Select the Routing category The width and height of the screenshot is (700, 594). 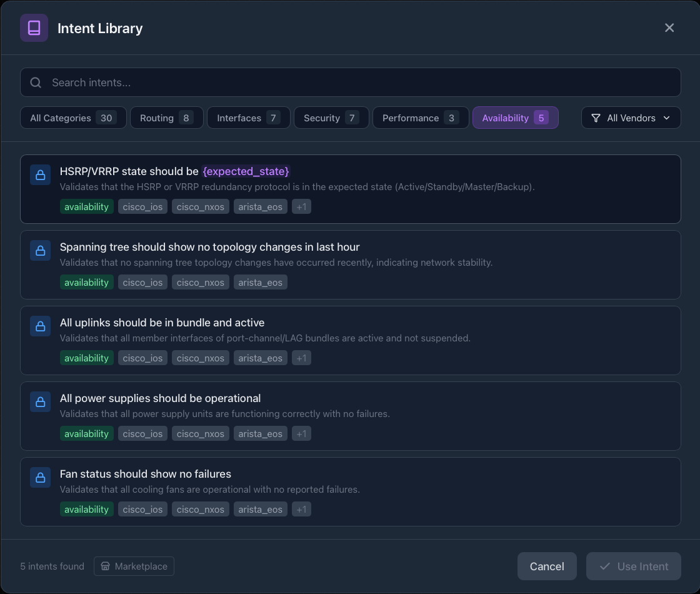(x=167, y=118)
